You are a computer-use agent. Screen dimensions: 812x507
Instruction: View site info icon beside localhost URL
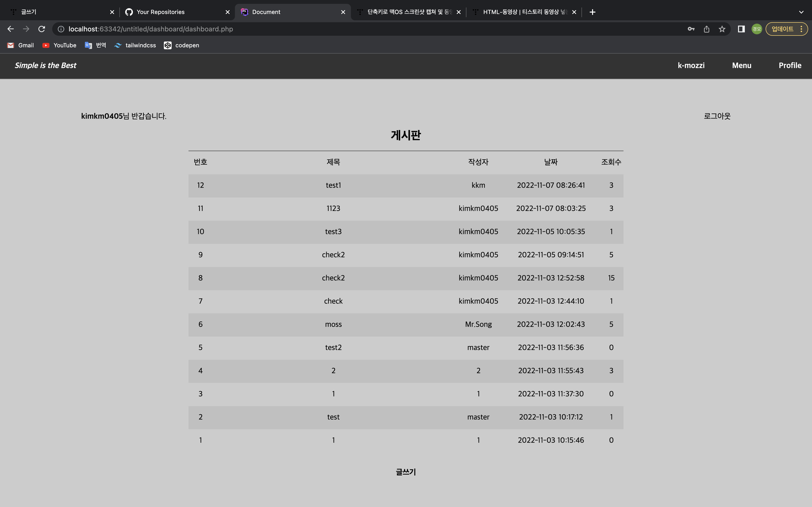pos(61,29)
